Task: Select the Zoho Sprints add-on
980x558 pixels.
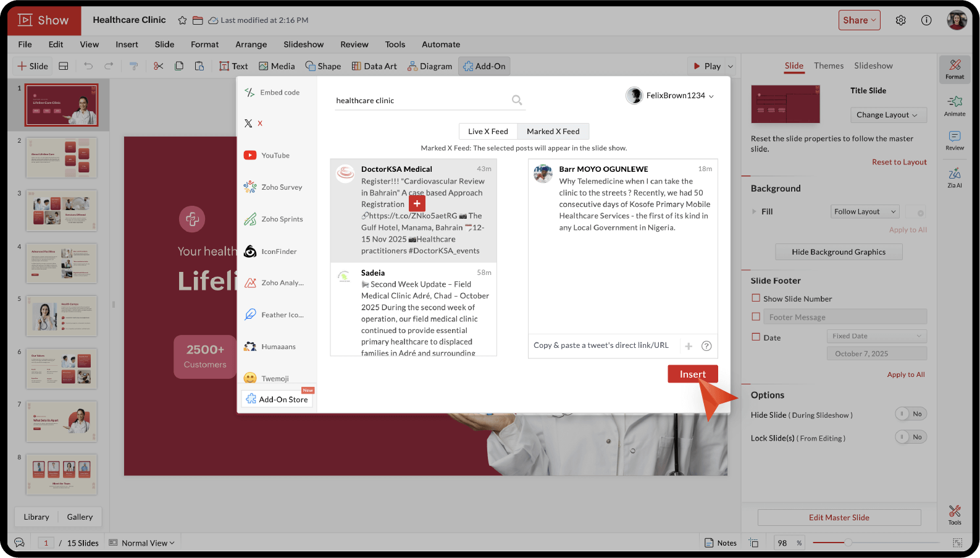Action: [273, 219]
